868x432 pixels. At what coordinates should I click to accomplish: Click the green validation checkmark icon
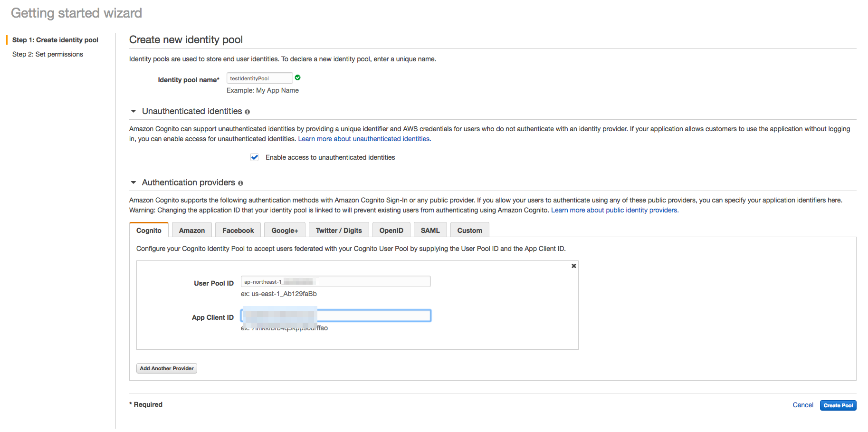point(297,78)
